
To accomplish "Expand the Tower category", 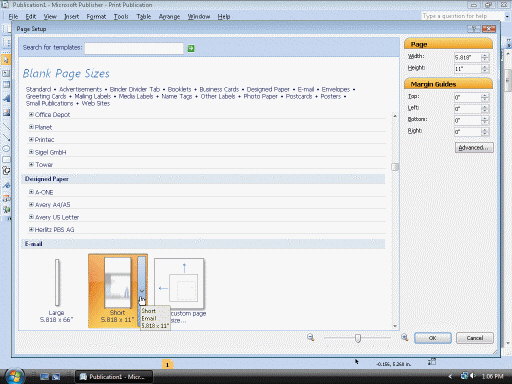I will tap(31, 164).
